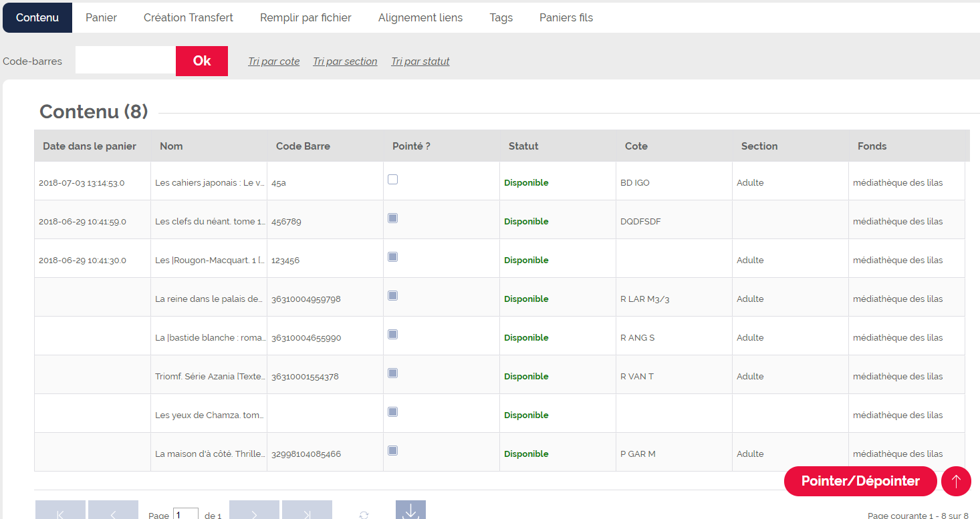Open the Paniers fils tab
Screen dimensions: 980x519
pyautogui.click(x=566, y=17)
